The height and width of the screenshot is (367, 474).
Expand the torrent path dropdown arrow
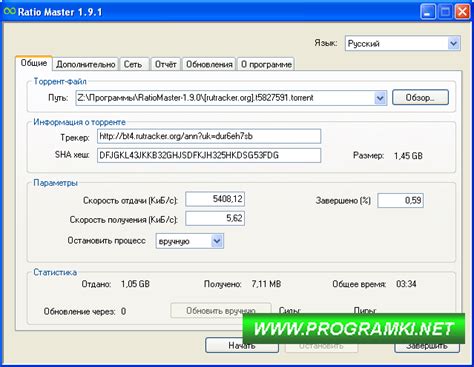click(380, 98)
